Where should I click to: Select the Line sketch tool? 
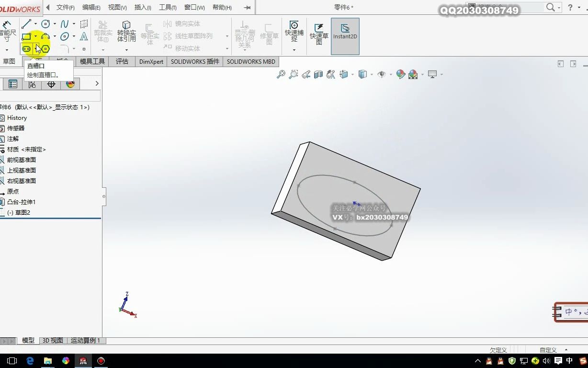tap(26, 24)
